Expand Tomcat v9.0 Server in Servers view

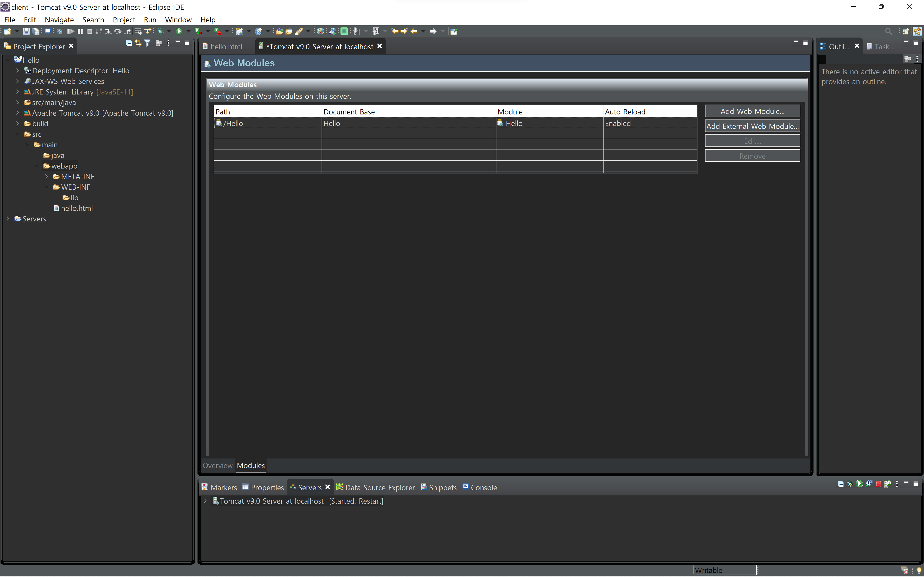(x=205, y=501)
